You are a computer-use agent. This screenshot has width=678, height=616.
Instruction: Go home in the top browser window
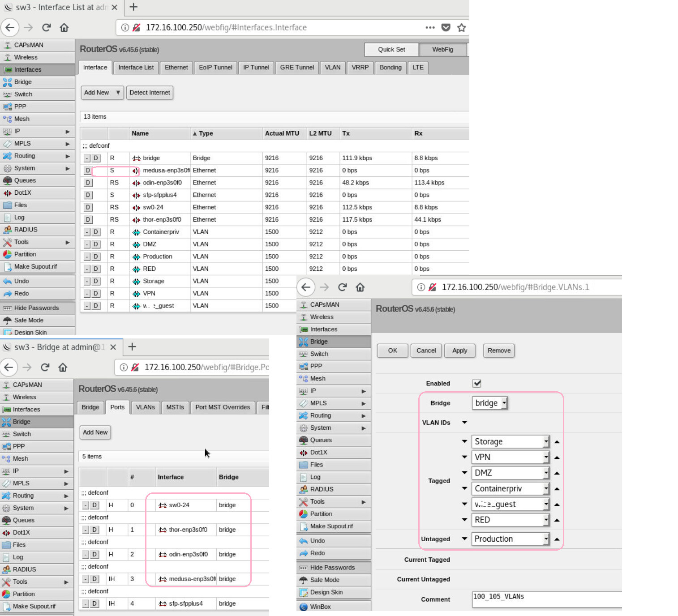pyautogui.click(x=64, y=27)
